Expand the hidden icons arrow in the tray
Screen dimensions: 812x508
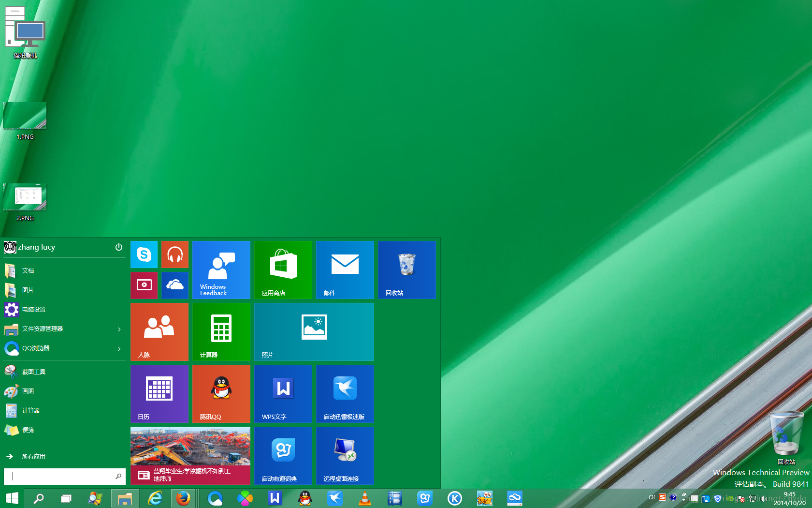[x=683, y=498]
